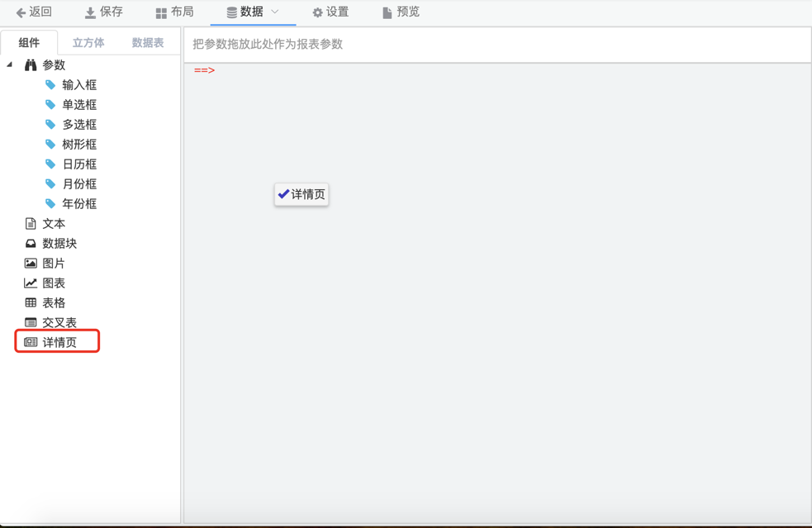Switch to the 数据表 tab

click(148, 42)
